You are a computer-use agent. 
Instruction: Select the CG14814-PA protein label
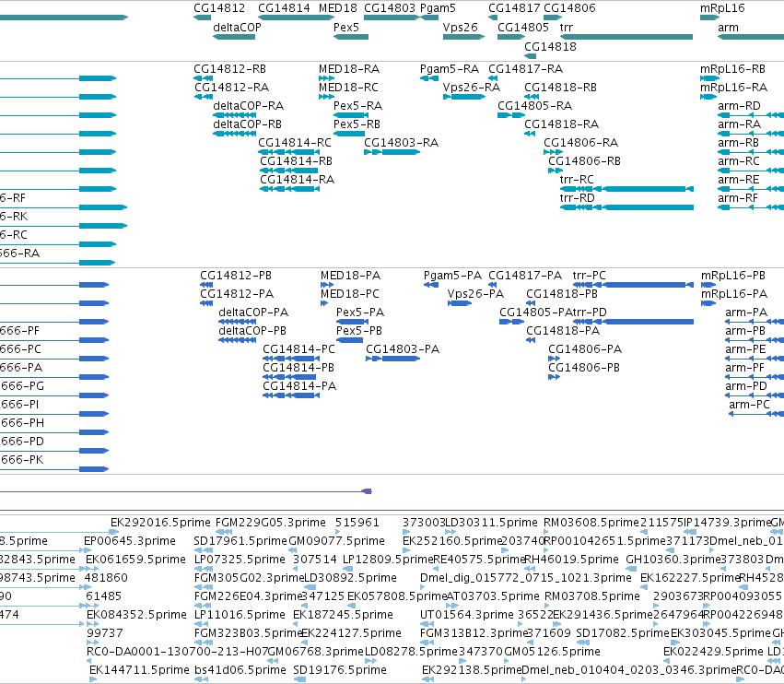point(299,385)
